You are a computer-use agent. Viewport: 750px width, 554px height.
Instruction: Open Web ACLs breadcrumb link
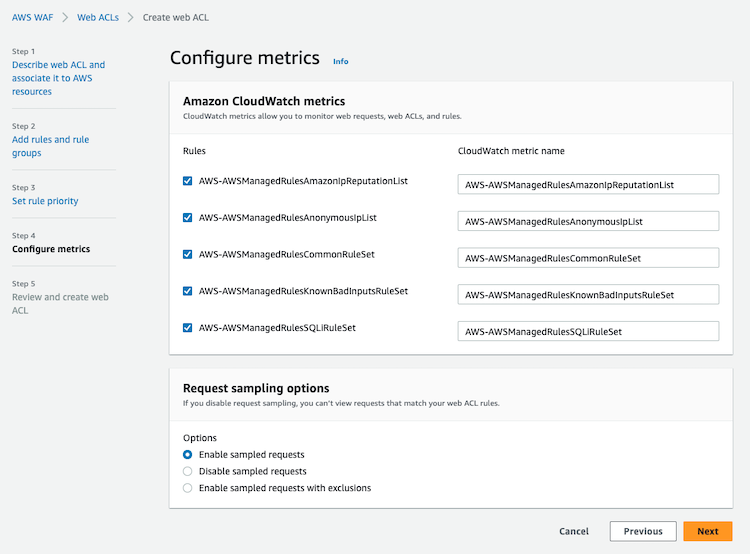98,18
